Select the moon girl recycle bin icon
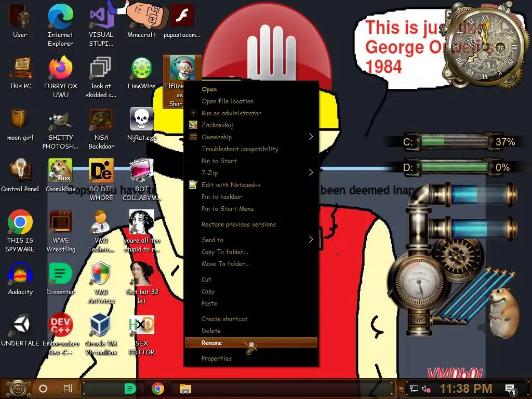532x399 pixels. coord(20,124)
